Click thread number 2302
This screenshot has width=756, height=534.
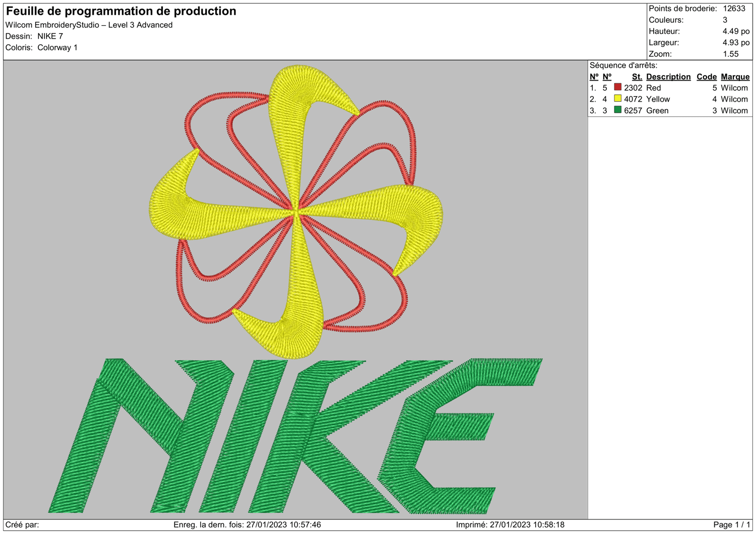[x=633, y=88]
